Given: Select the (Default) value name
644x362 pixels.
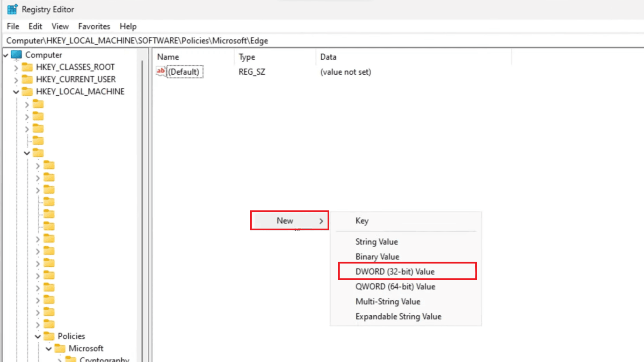Looking at the screenshot, I should point(185,72).
